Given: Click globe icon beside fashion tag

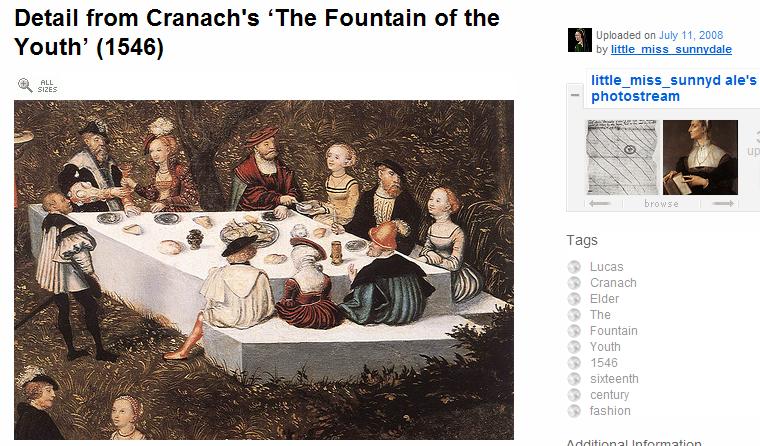Looking at the screenshot, I should click(x=574, y=411).
